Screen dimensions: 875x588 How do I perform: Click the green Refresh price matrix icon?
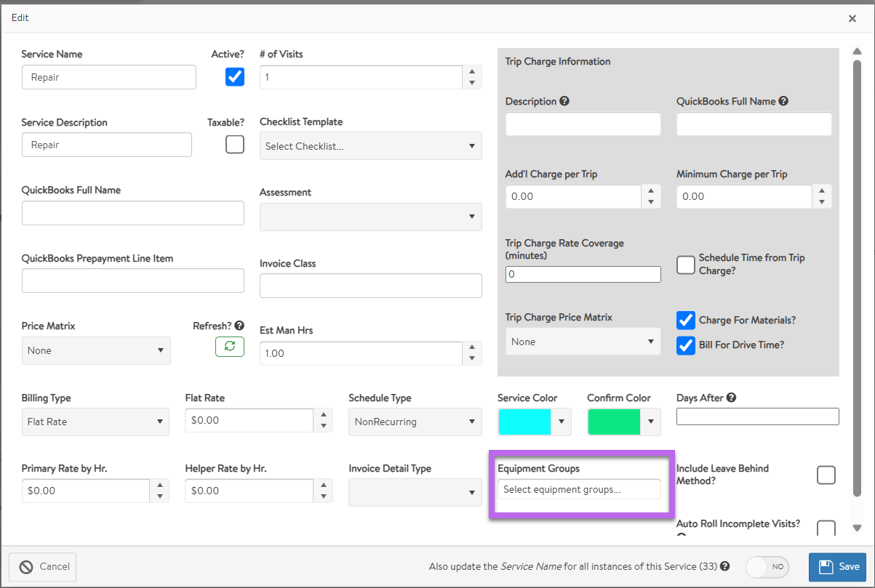click(229, 347)
